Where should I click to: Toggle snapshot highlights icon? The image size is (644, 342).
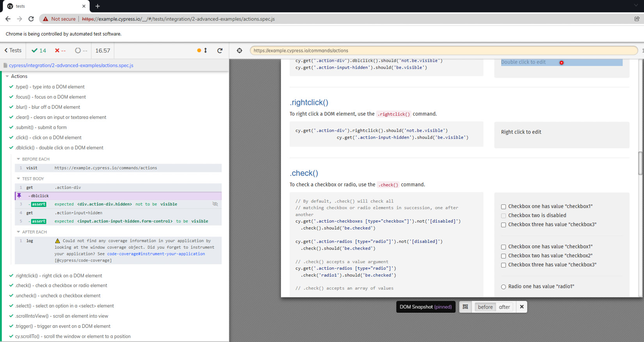pos(465,307)
